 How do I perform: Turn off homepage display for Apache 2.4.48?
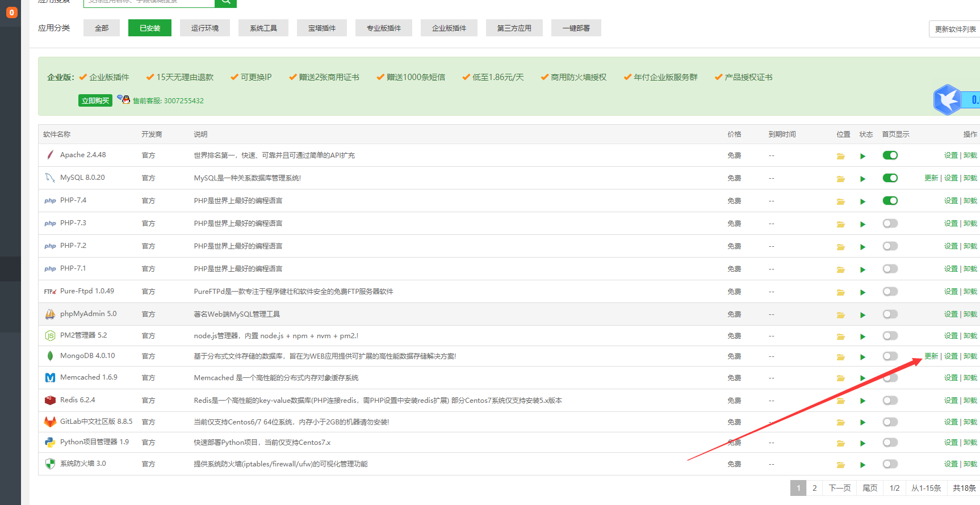[890, 155]
